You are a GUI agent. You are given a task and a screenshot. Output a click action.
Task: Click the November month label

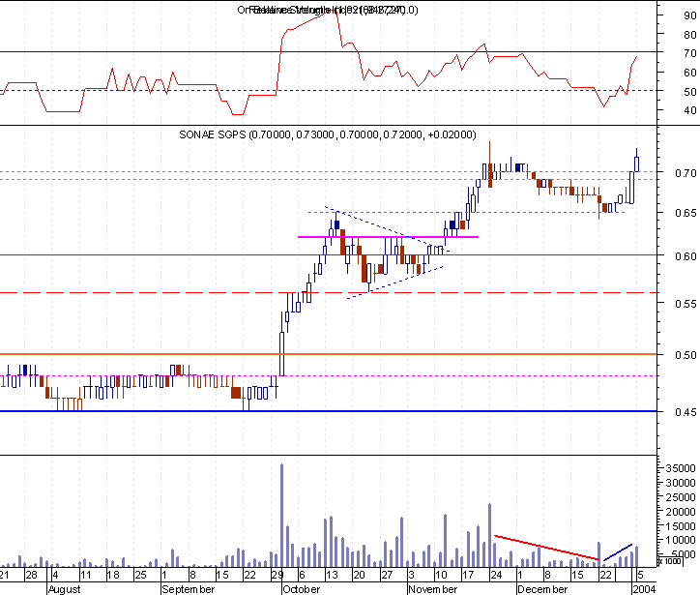pos(432,589)
